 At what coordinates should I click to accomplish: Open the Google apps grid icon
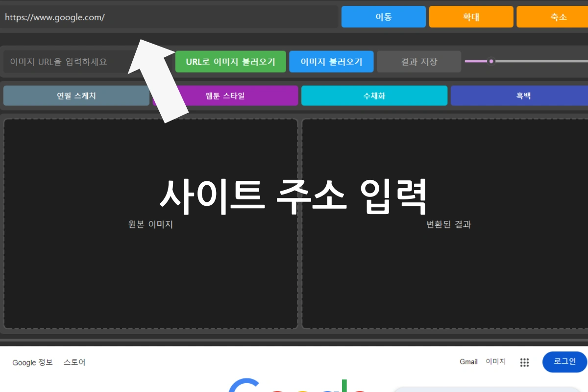tap(524, 362)
